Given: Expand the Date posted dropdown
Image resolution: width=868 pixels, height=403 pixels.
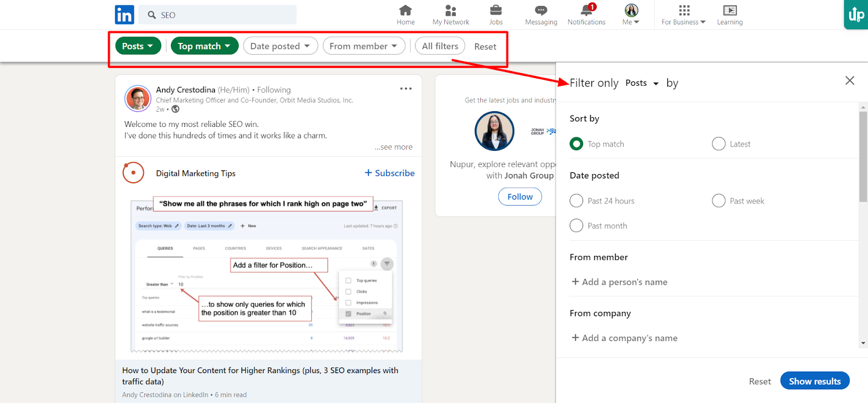Looking at the screenshot, I should pos(280,46).
